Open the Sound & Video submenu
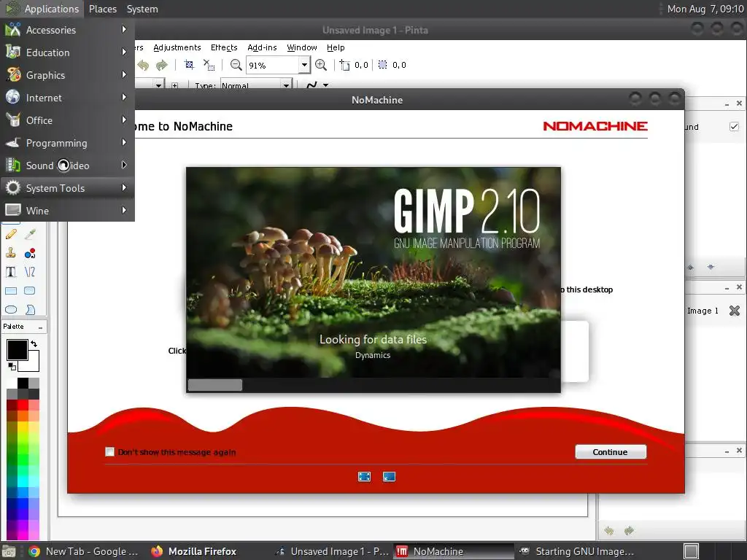747x560 pixels. [67, 166]
